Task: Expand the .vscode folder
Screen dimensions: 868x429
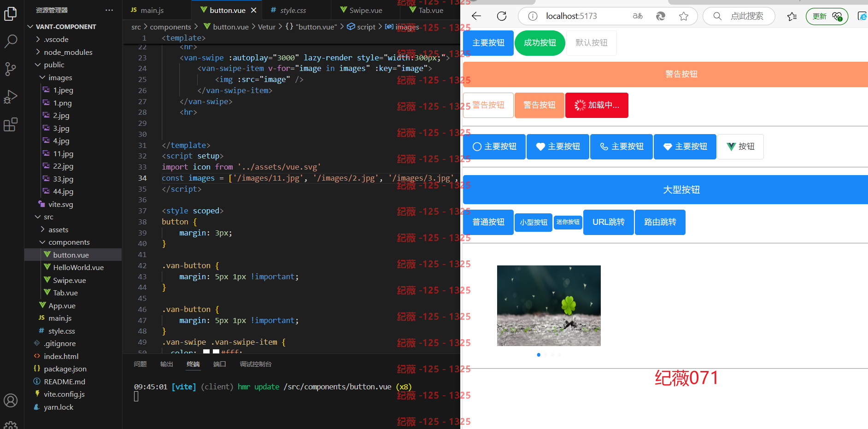Action: (56, 40)
